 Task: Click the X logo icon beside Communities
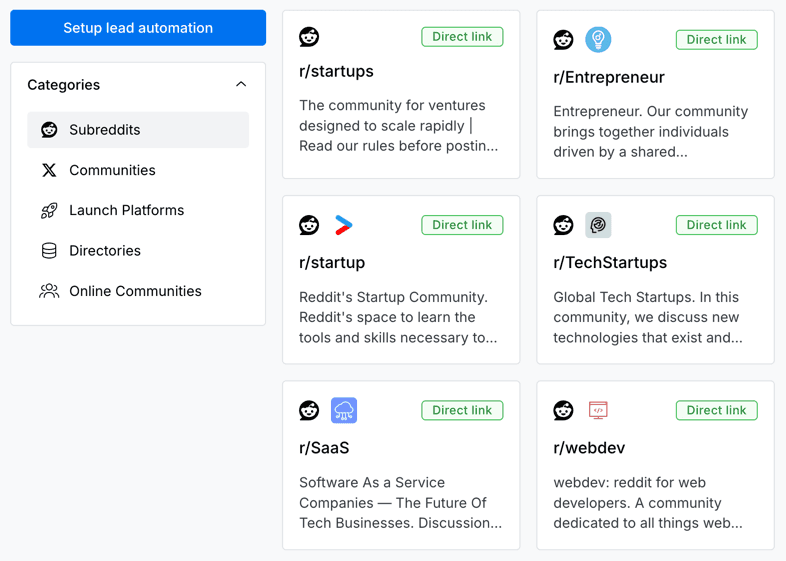49,170
